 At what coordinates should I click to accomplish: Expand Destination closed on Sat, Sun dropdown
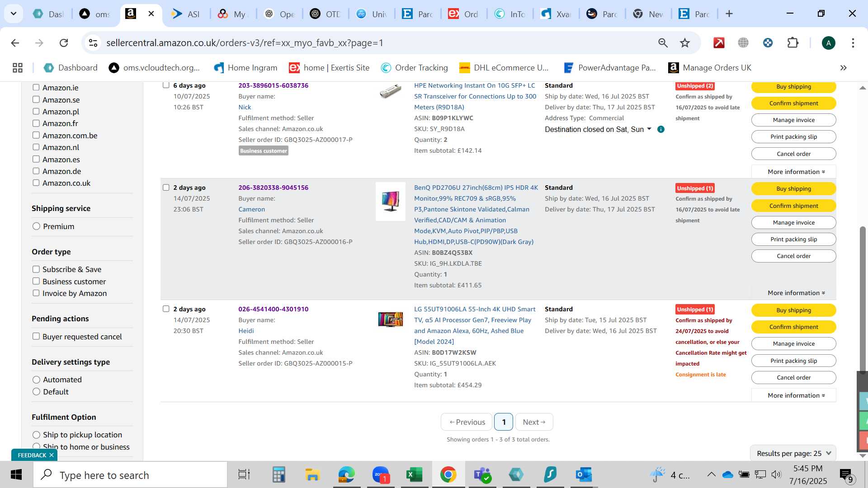coord(599,129)
